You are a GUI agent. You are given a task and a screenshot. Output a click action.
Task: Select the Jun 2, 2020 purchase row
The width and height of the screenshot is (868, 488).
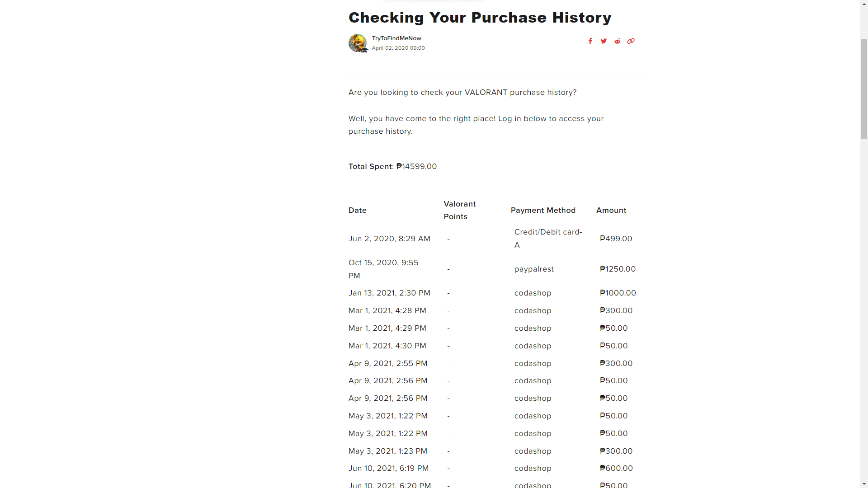[x=493, y=239]
